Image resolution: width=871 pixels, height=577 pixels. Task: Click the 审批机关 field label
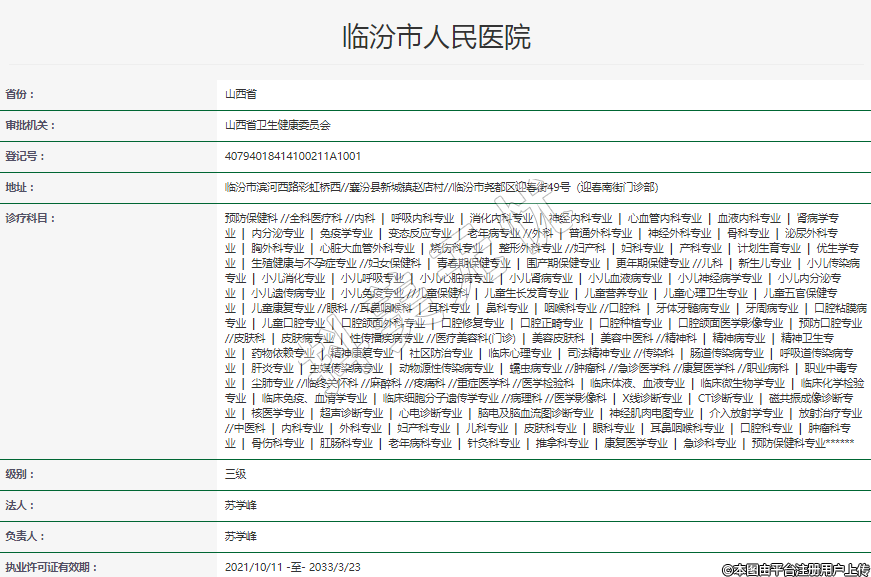[30, 125]
